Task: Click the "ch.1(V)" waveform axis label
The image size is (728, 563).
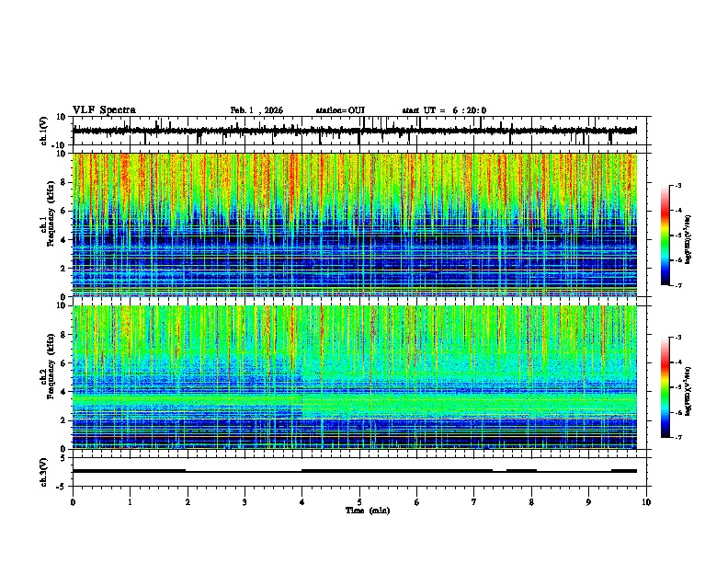Action: [44, 131]
